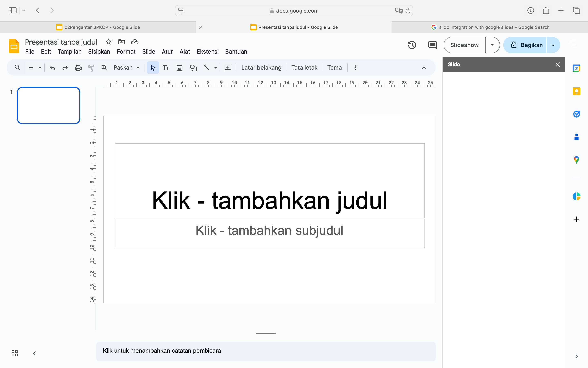588x368 pixels.
Task: Click the title placeholder Klik - tambahkan judul
Action: (x=269, y=180)
